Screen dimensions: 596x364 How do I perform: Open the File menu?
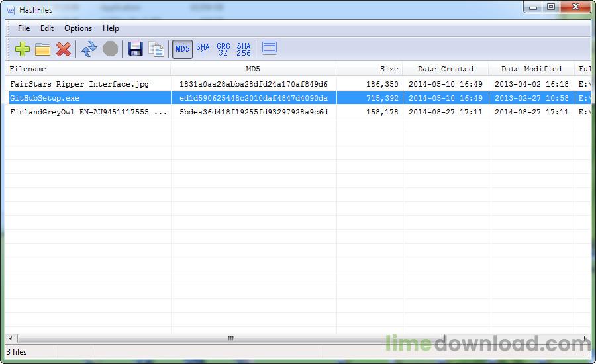pyautogui.click(x=24, y=28)
